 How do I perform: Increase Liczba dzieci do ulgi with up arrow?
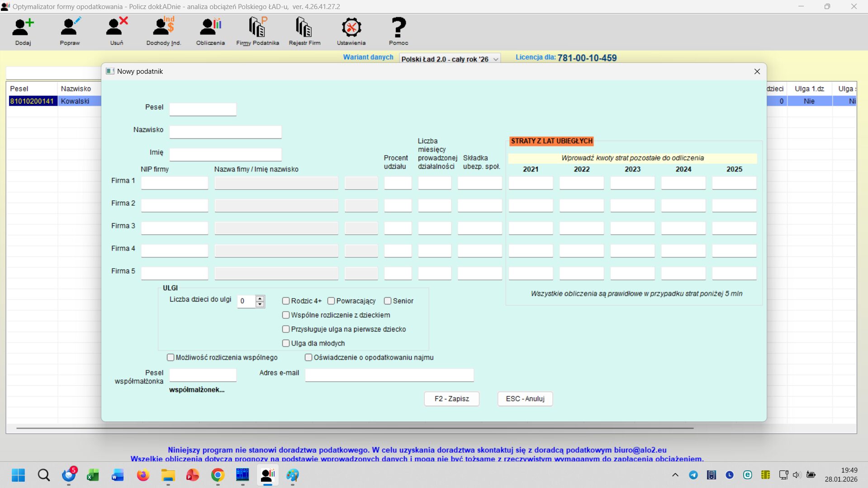(260, 298)
